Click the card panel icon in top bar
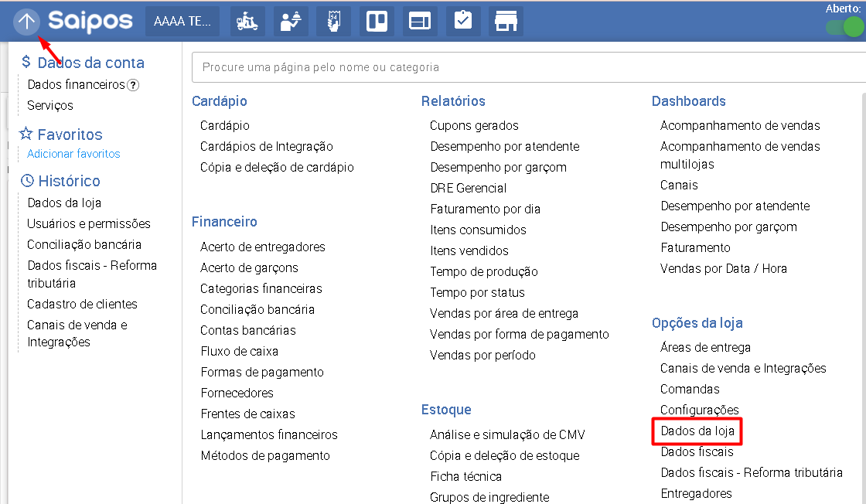Image resolution: width=866 pixels, height=504 pixels. (x=420, y=22)
